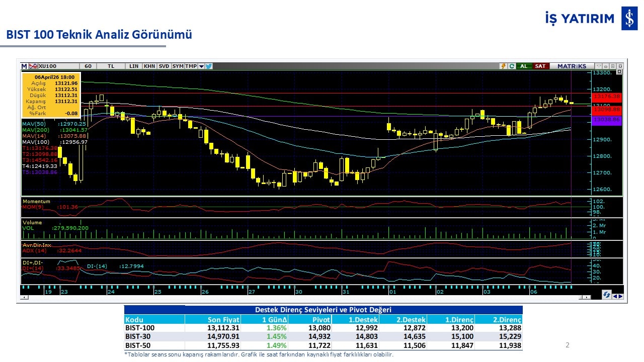644x362 pixels.
Task: Click the Matriks M logo icon
Action: click(24, 66)
